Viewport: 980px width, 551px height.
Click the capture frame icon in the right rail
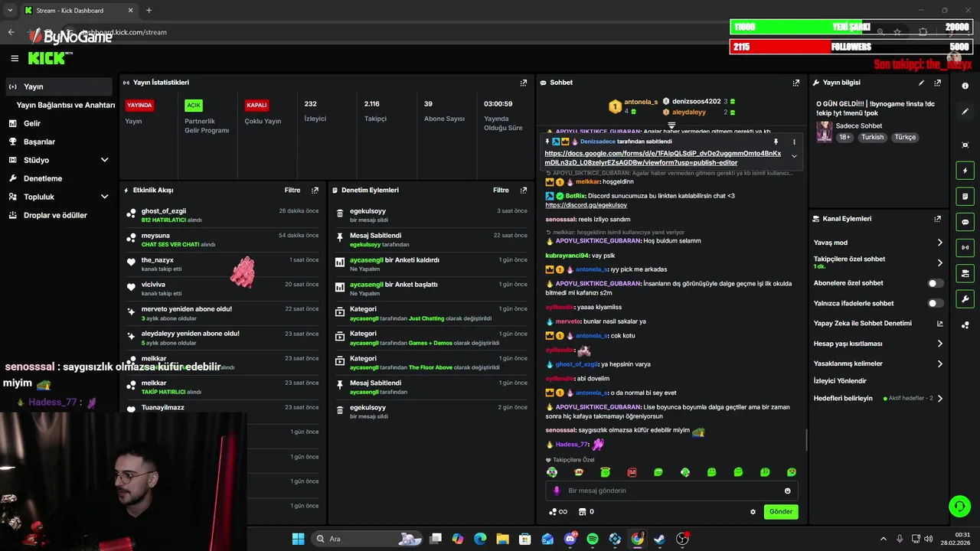point(965,145)
